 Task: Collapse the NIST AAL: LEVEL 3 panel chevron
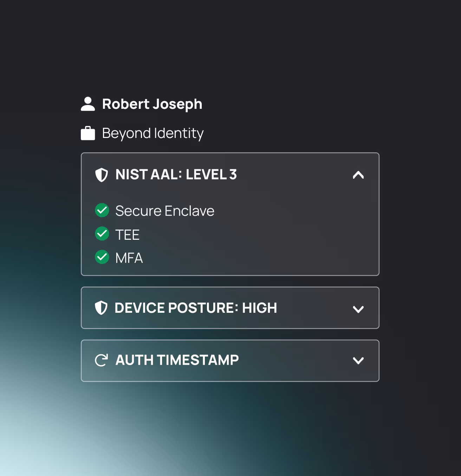tap(358, 175)
